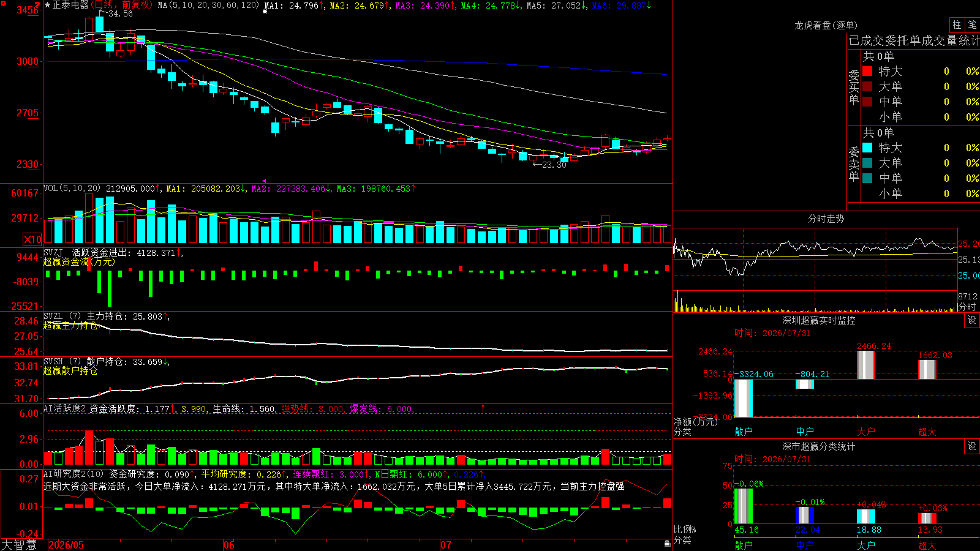The width and height of the screenshot is (980, 551).
Task: Click the 分时走势 panel title
Action: click(x=826, y=219)
